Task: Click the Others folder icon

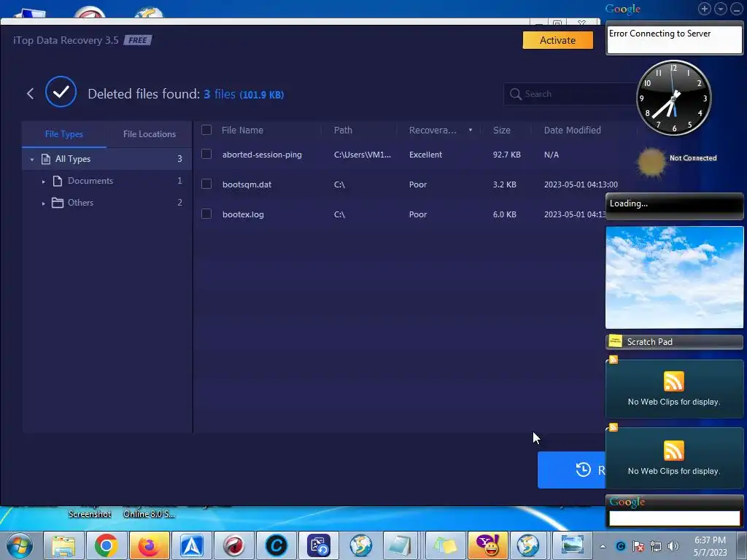Action: pyautogui.click(x=57, y=203)
